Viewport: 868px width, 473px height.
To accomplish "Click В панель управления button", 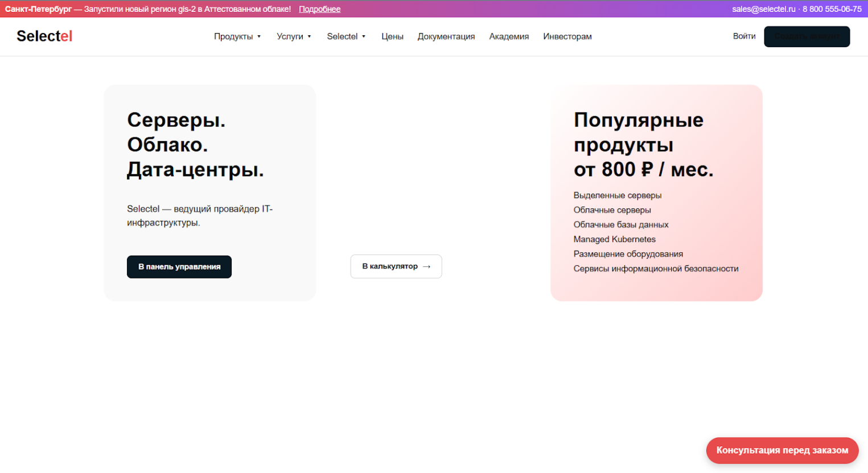I will click(179, 266).
